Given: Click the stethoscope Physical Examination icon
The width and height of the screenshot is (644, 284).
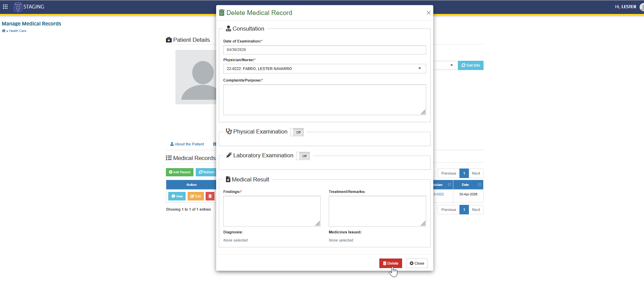Looking at the screenshot, I should click(229, 131).
